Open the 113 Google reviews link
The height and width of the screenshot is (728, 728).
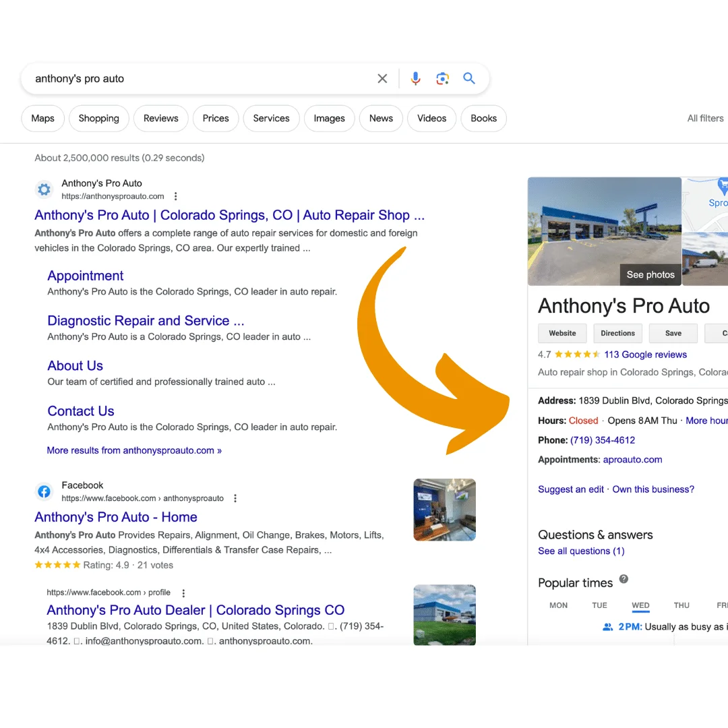pos(645,355)
